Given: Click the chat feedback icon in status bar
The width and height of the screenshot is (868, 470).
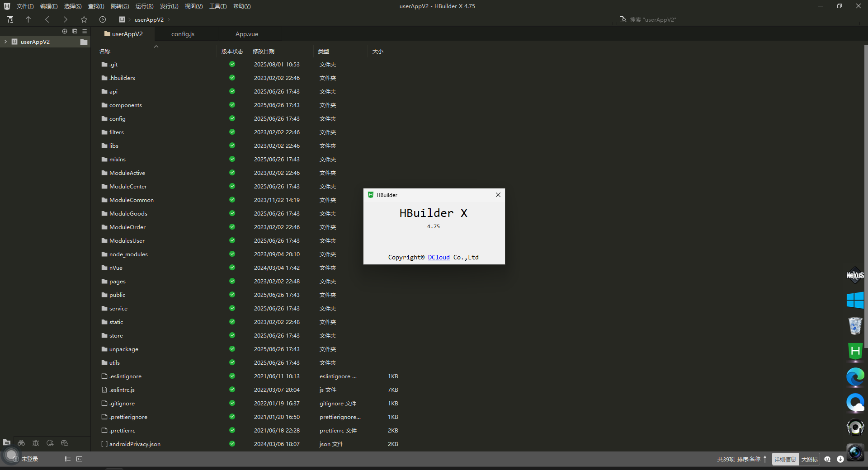Looking at the screenshot, I should (x=827, y=459).
